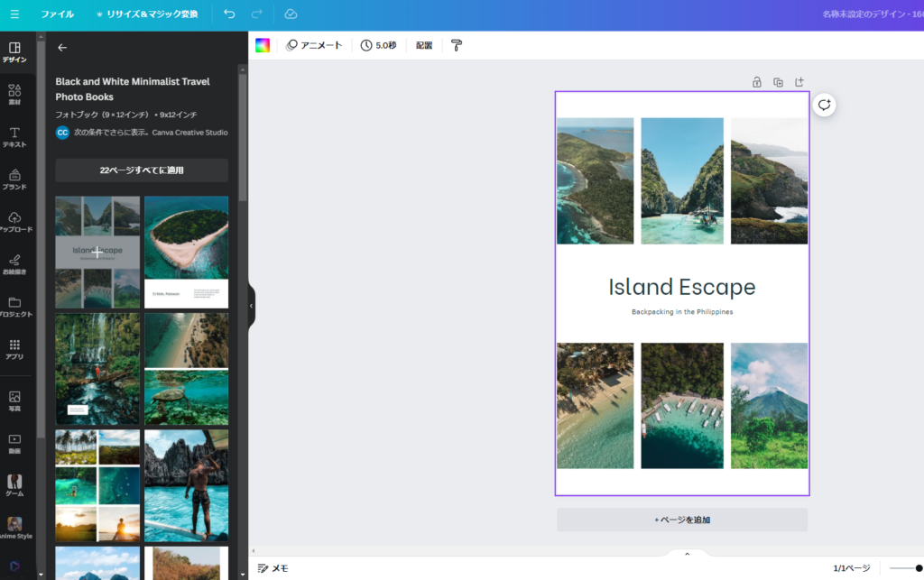Click the アニメート animate button
Viewport: 924px width, 580px height.
click(x=314, y=45)
